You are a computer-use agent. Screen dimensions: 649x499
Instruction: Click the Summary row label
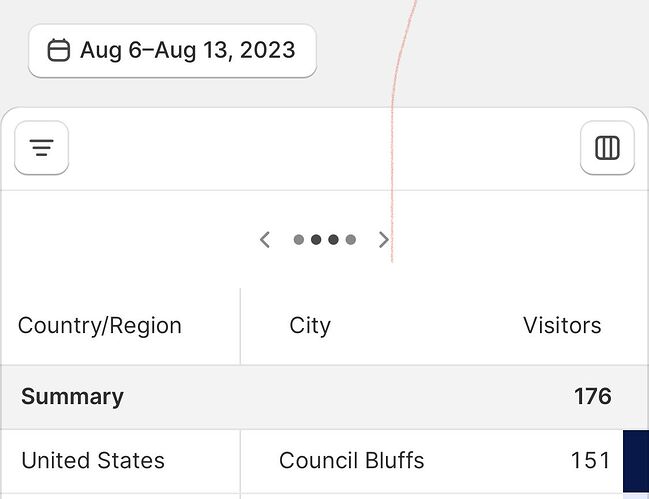click(72, 396)
